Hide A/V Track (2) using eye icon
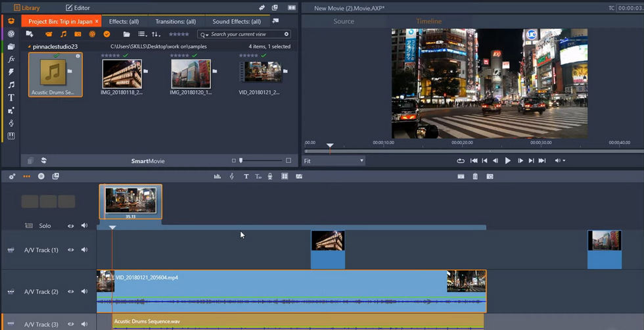Screen dimensions: 644x330 71,291
